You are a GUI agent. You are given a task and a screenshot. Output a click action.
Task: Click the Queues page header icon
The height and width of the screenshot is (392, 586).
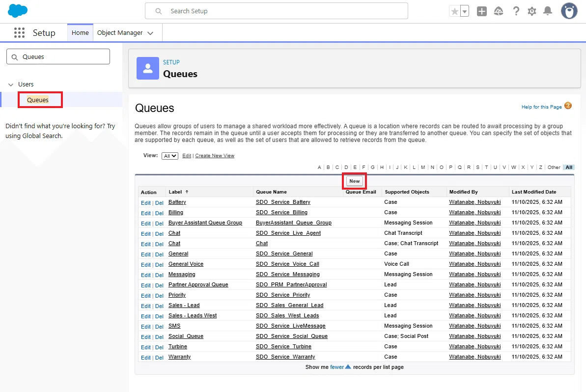(x=148, y=68)
